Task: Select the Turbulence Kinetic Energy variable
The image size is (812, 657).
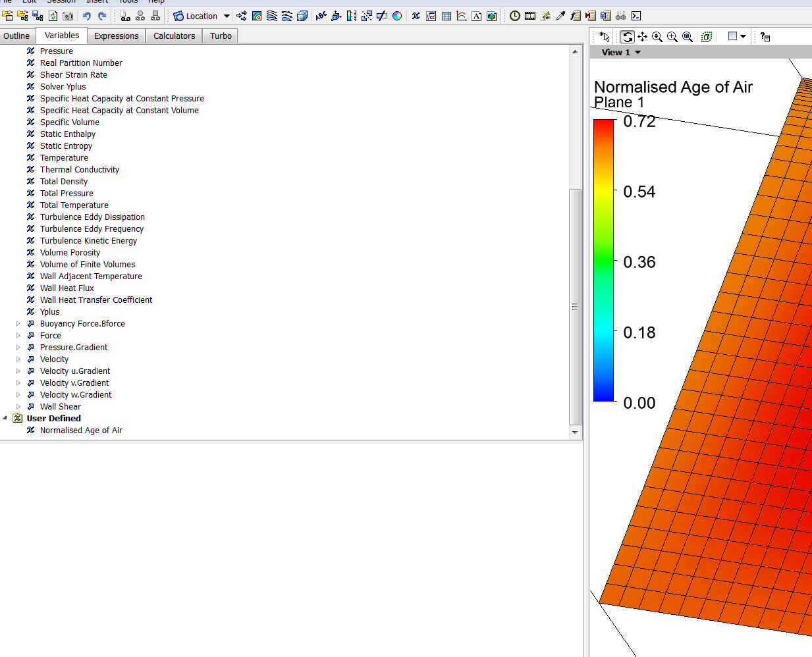Action: point(88,240)
